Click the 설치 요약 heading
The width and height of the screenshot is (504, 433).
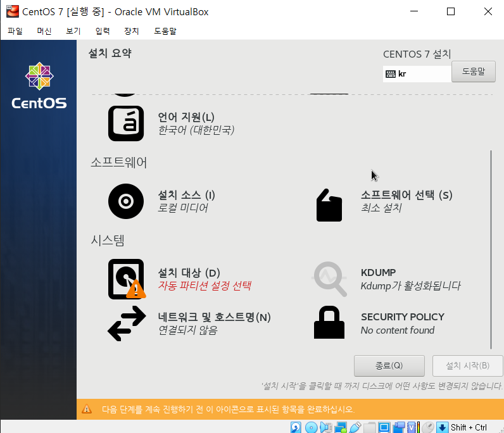click(x=110, y=53)
